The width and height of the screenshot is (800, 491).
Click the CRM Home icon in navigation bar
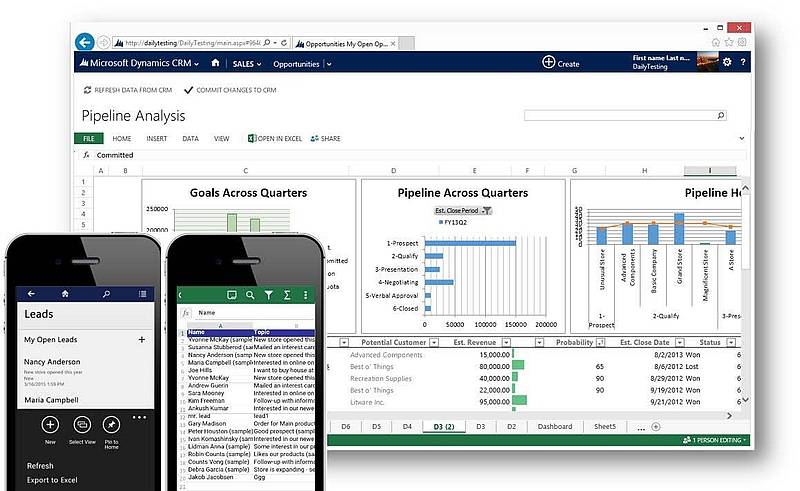tap(215, 63)
